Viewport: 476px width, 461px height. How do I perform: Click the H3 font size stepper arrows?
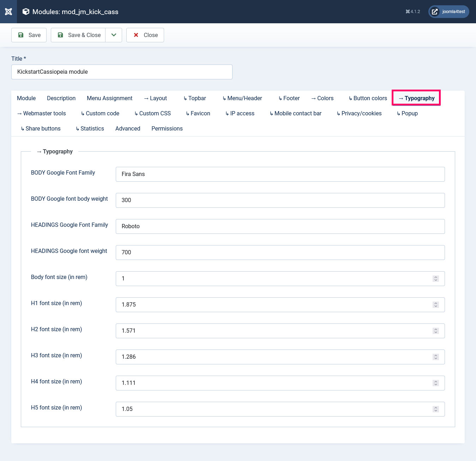pyautogui.click(x=436, y=357)
